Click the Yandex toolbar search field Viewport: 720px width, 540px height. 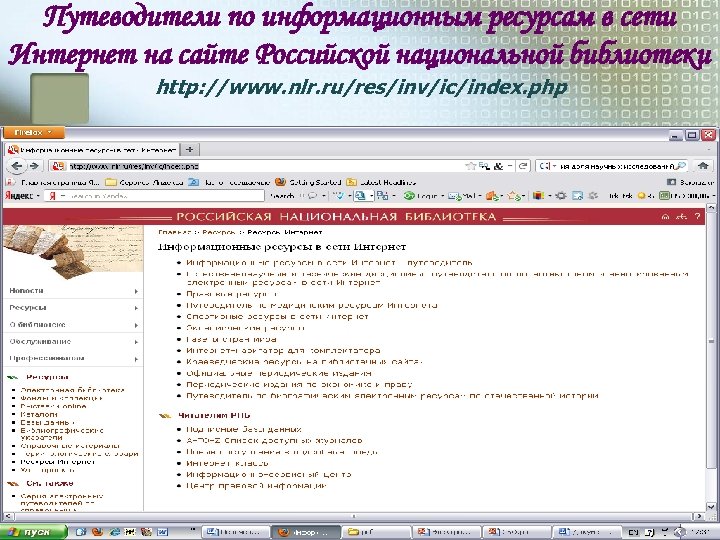pos(155,196)
